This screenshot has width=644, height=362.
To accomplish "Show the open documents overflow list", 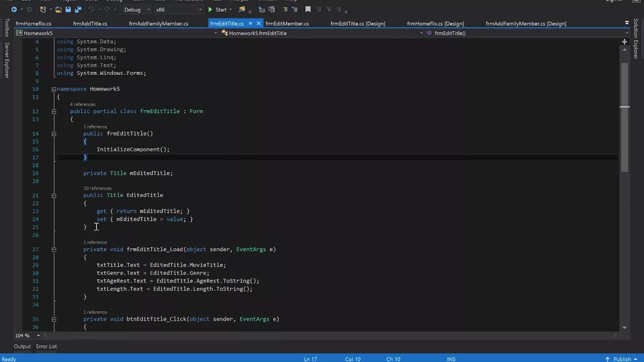I will tap(627, 23).
